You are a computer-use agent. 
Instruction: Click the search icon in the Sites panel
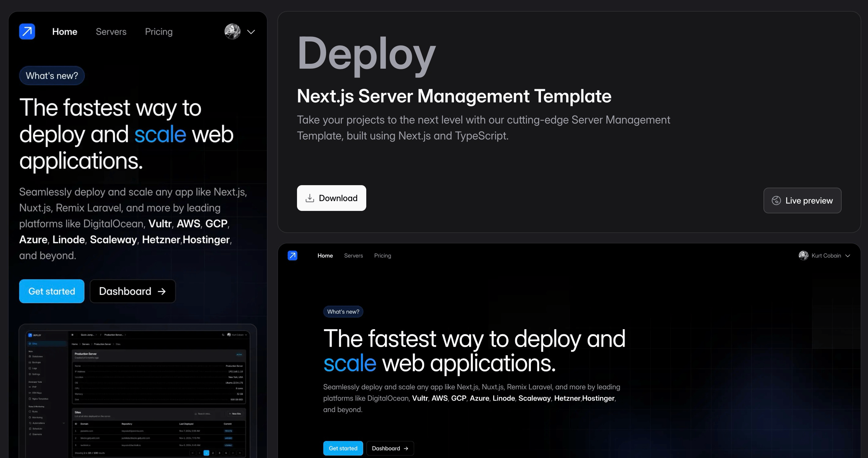(196, 414)
